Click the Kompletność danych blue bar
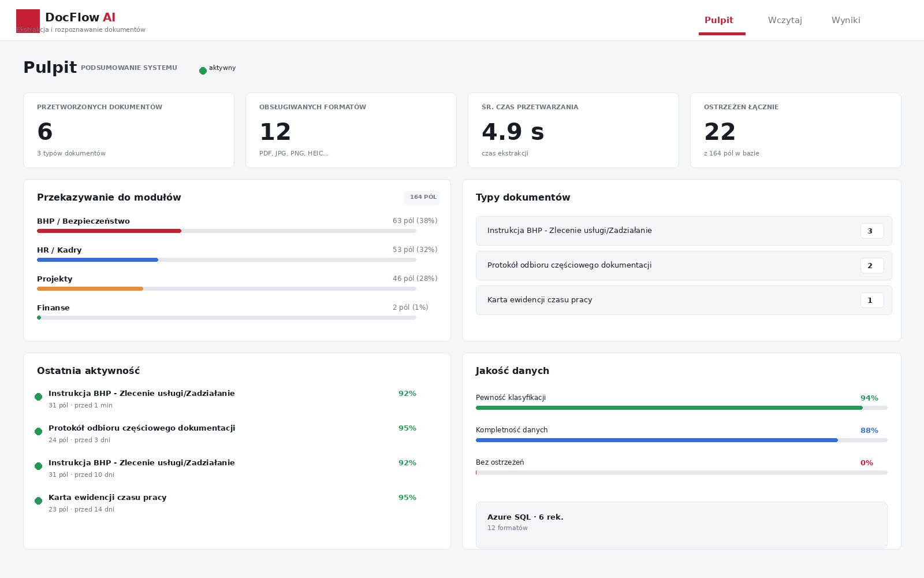 coord(657,440)
